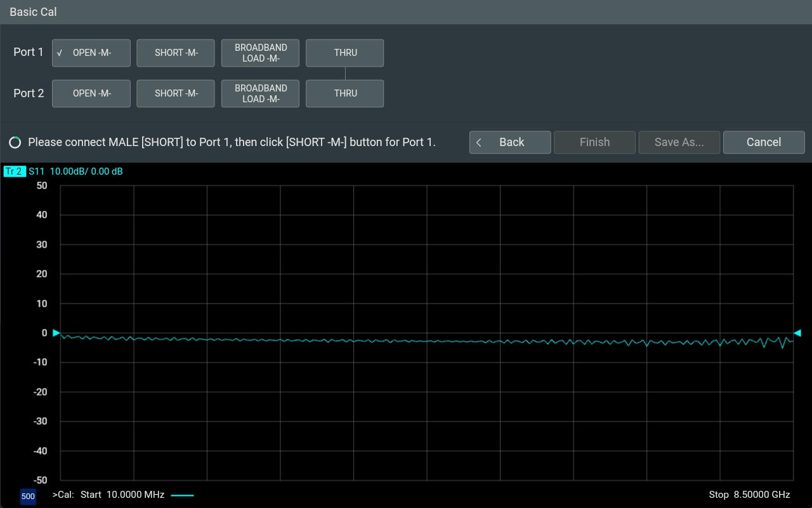Image resolution: width=812 pixels, height=508 pixels.
Task: Click the cyan trace color swatch near Start
Action: click(x=183, y=495)
